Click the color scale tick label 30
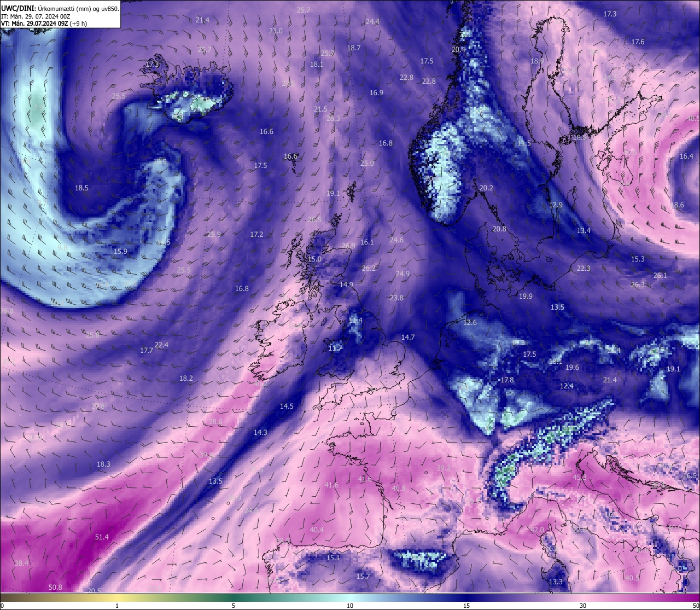700x610 pixels. click(583, 606)
